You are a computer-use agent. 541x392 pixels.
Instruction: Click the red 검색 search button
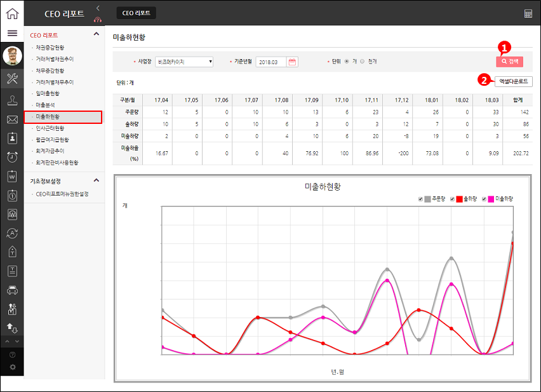coord(510,62)
